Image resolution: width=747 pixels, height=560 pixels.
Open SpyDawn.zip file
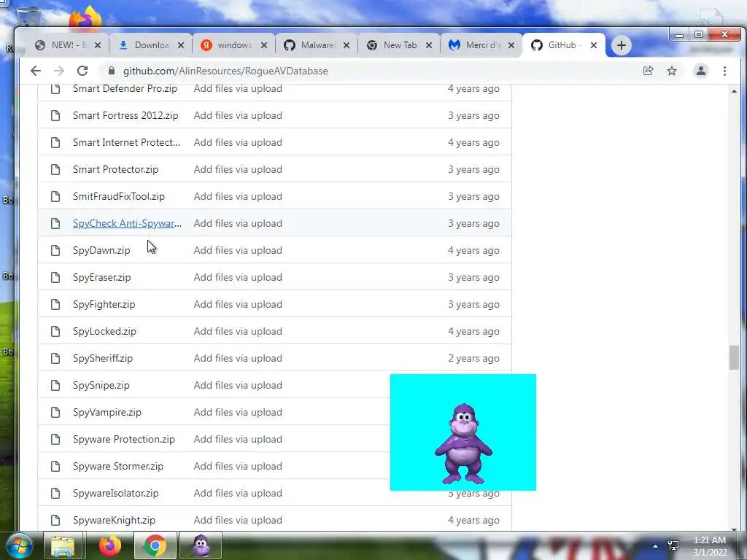101,251
